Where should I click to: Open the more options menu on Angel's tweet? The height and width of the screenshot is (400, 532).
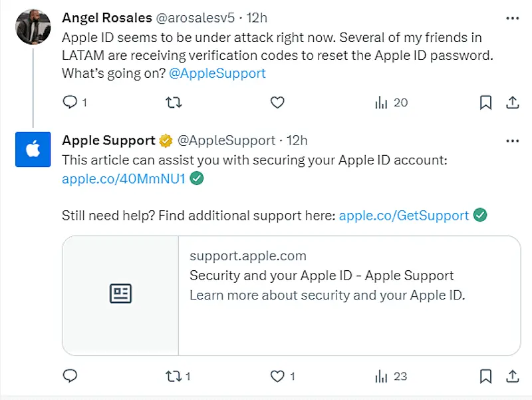click(x=513, y=19)
